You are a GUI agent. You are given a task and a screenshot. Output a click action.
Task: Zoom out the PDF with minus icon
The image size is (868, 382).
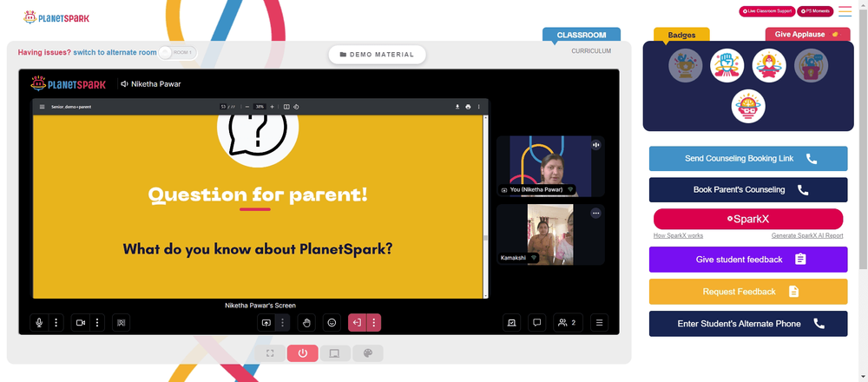(247, 107)
